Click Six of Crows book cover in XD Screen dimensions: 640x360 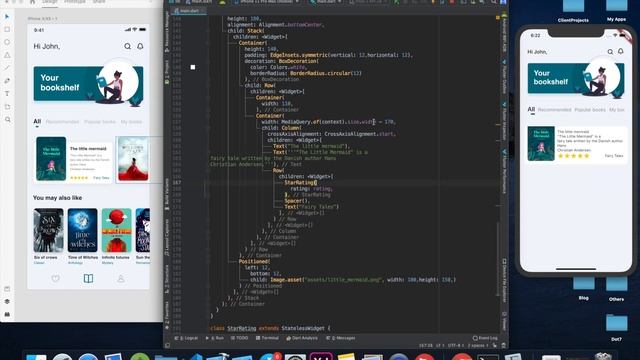[x=49, y=230]
